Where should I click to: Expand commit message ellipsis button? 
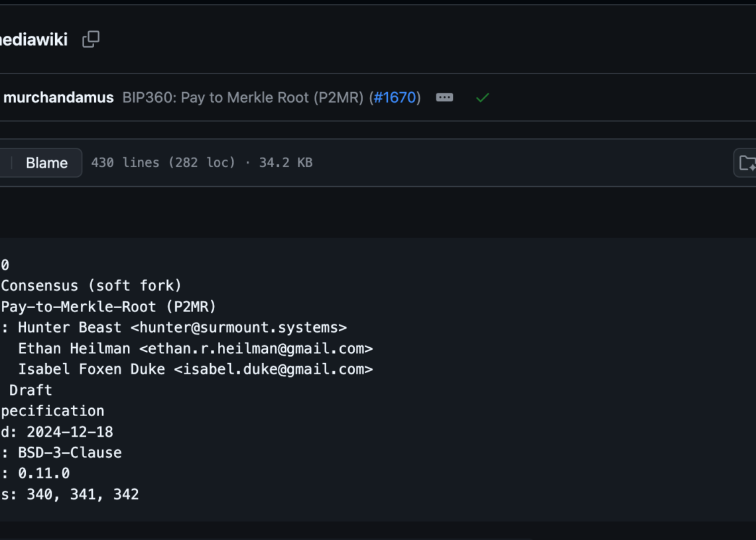point(444,98)
